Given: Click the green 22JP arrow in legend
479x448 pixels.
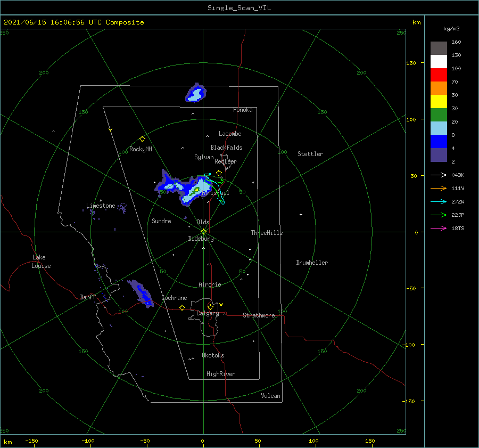Looking at the screenshot, I should tap(439, 215).
